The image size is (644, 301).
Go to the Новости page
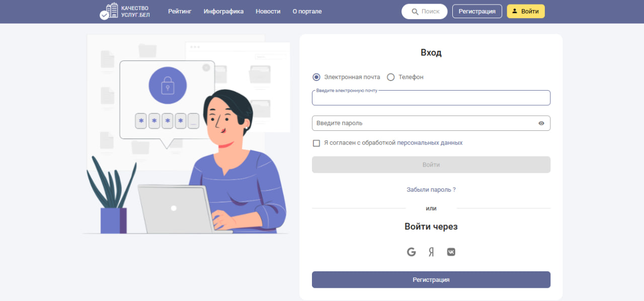(x=268, y=12)
